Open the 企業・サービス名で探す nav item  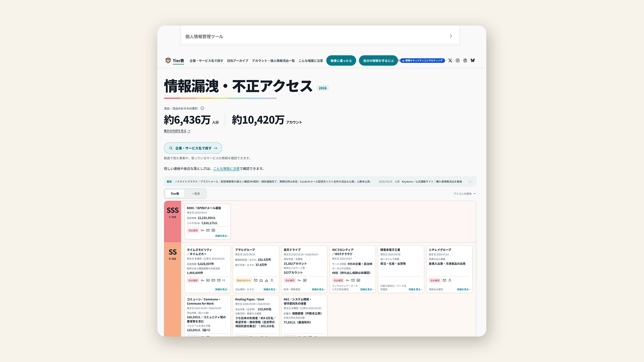pyautogui.click(x=207, y=61)
